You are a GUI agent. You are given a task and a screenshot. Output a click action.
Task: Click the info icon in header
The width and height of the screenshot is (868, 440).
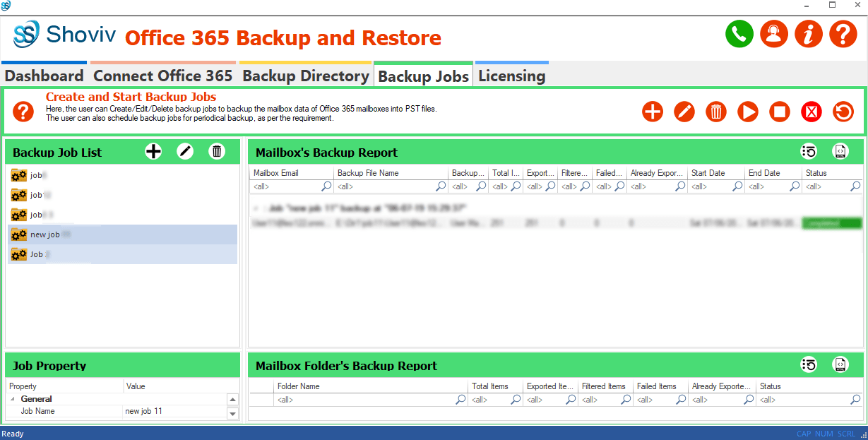809,35
